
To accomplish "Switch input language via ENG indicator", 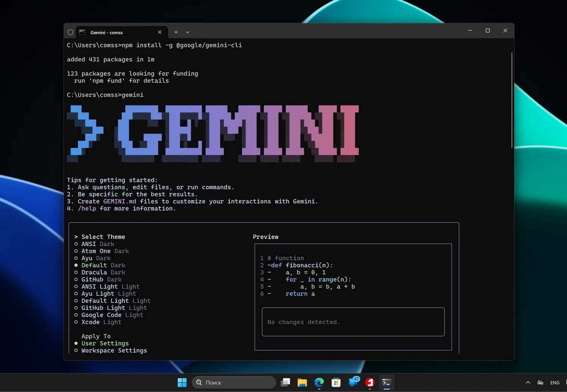I will [555, 383].
